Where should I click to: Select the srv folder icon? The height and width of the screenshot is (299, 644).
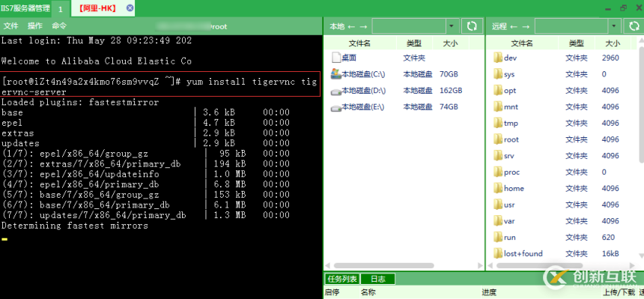pos(498,156)
